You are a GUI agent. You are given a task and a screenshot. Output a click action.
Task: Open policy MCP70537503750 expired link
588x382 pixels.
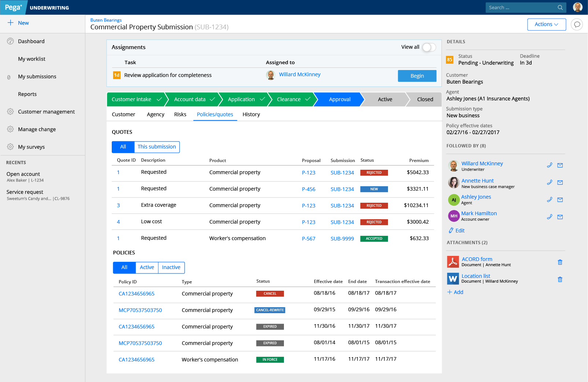(140, 343)
